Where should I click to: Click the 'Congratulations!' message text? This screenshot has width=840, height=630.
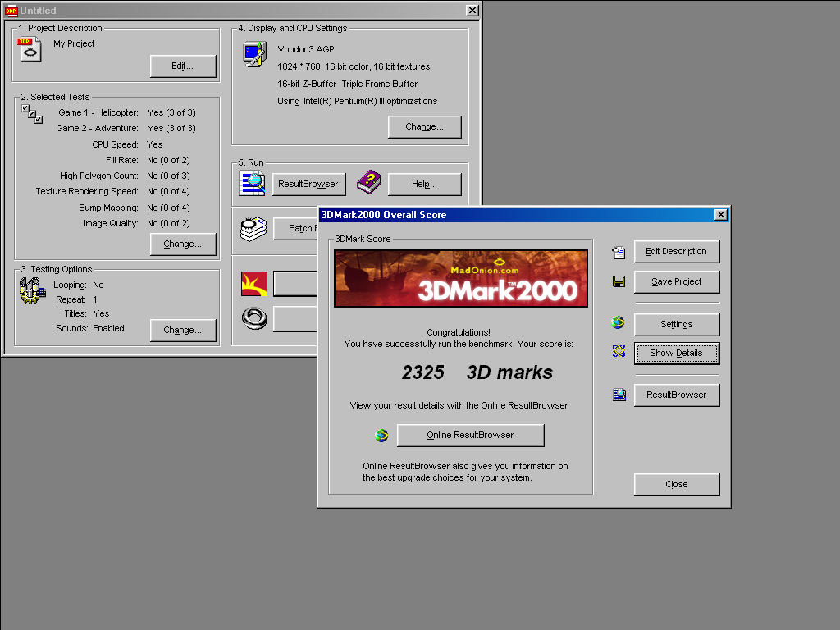(x=459, y=333)
